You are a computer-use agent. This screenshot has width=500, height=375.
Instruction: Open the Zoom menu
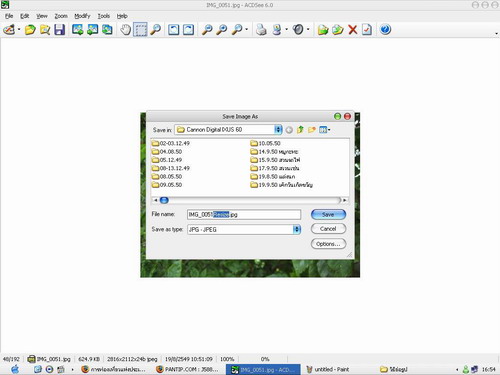[x=61, y=16]
